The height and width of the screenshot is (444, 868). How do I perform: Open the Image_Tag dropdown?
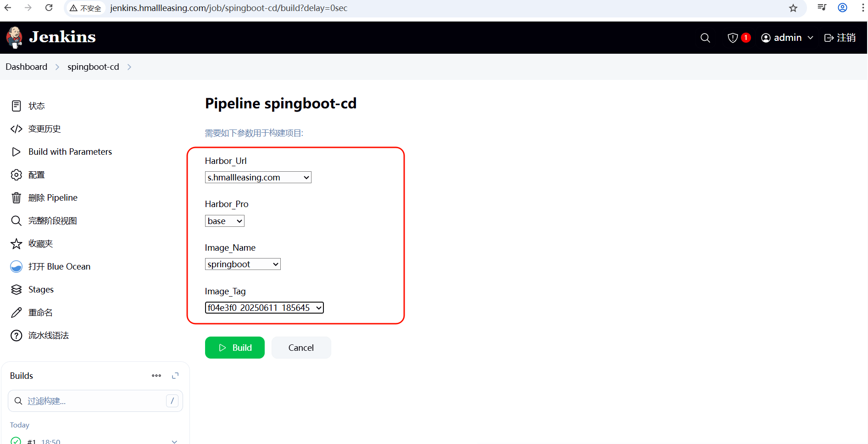pyautogui.click(x=264, y=308)
